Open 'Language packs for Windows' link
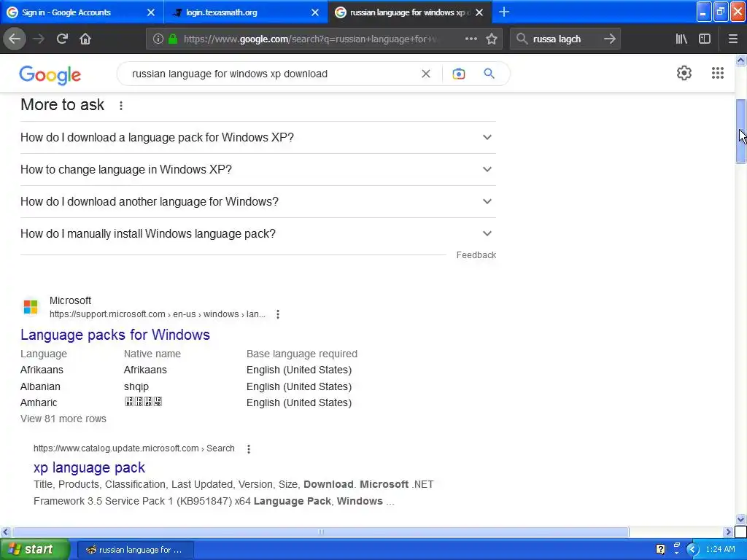This screenshot has width=747, height=560. 115,335
